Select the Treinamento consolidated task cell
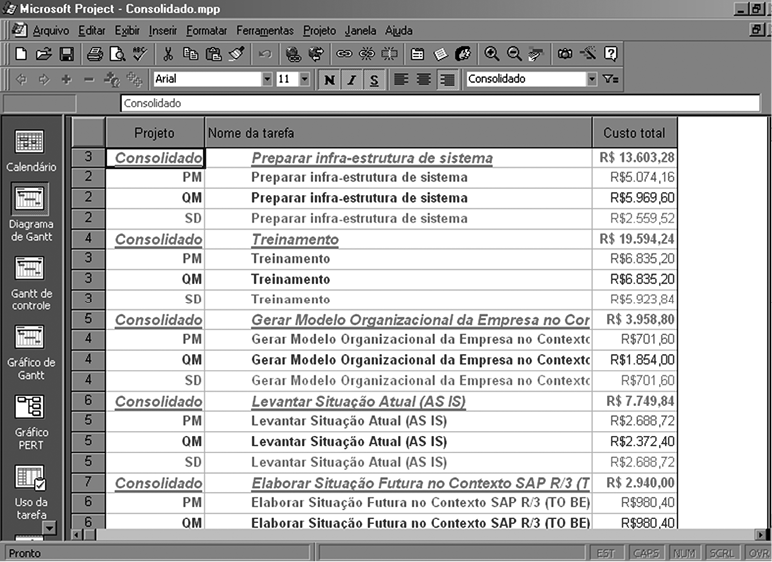Viewport: 772px width, 562px height. coord(398,239)
